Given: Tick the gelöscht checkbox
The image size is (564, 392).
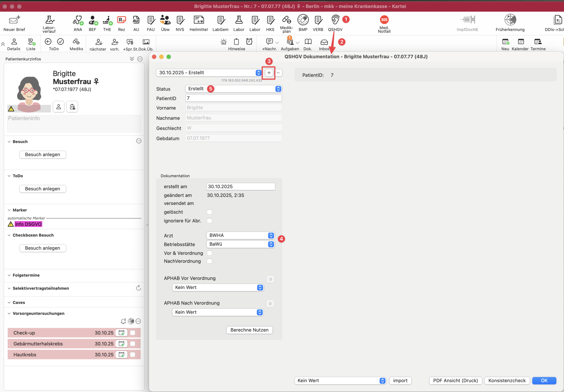Looking at the screenshot, I should pos(209,212).
